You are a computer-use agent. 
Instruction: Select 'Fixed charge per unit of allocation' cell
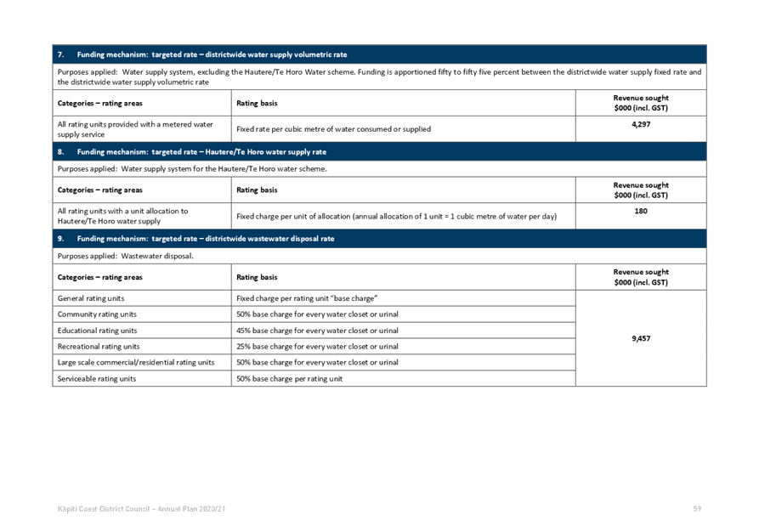coord(403,216)
